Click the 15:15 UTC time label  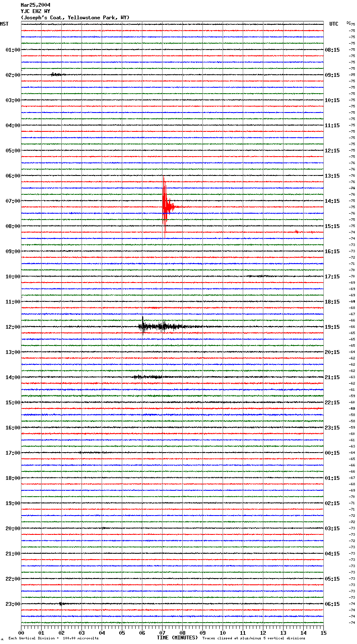332,226
